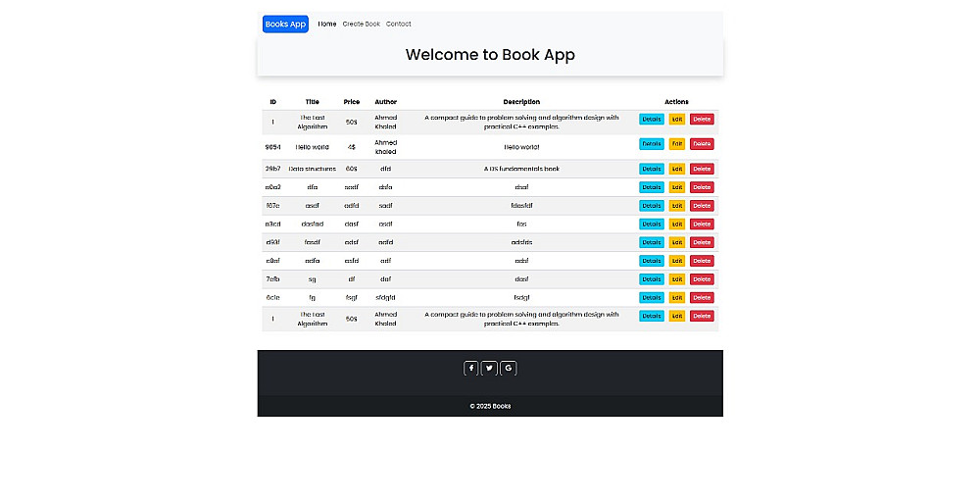Open Details for the book titled fg
The width and height of the screenshot is (980, 501).
(x=652, y=298)
